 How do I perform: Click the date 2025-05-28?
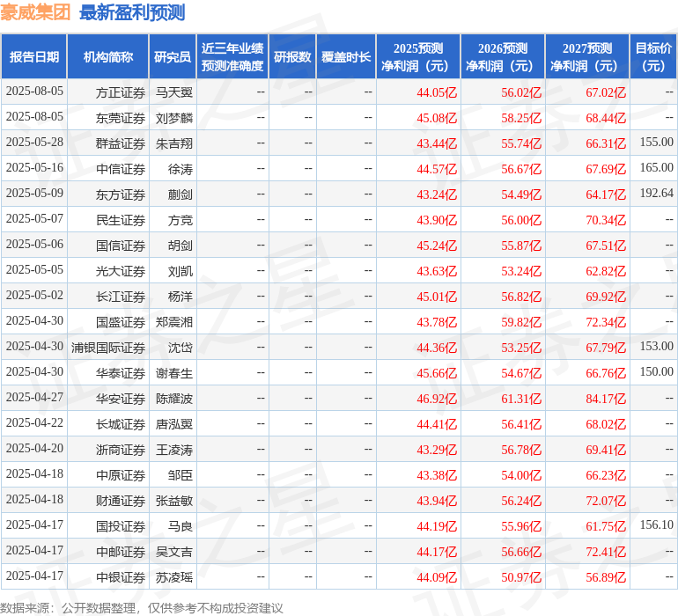tap(34, 142)
